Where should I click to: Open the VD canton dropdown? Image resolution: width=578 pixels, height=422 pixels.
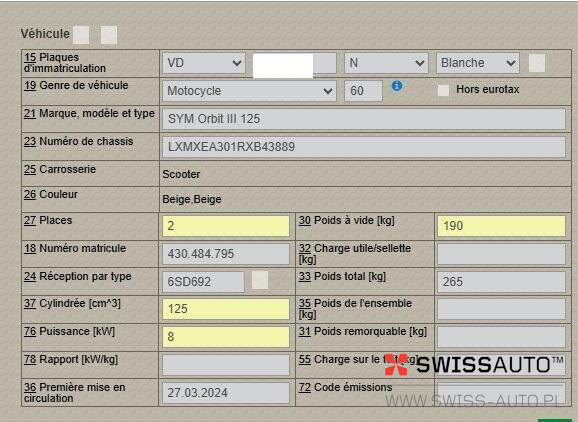(x=204, y=63)
